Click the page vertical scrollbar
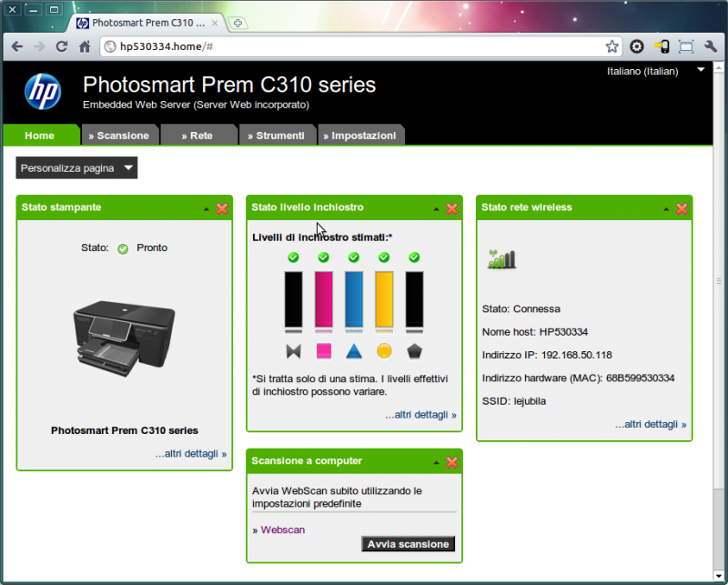This screenshot has height=585, width=728. pos(718,280)
